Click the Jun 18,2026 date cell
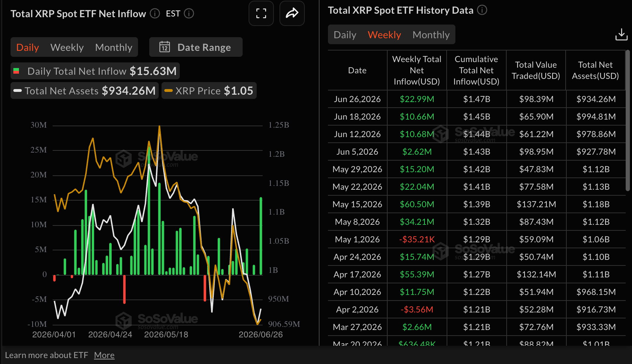Image resolution: width=632 pixels, height=364 pixels. 357,117
